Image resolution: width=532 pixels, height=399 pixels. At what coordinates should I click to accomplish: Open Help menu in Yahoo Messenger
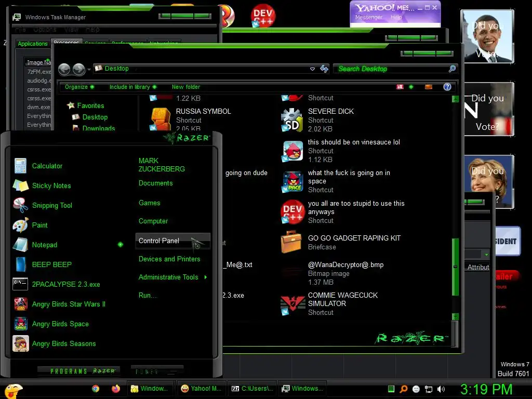click(x=396, y=17)
